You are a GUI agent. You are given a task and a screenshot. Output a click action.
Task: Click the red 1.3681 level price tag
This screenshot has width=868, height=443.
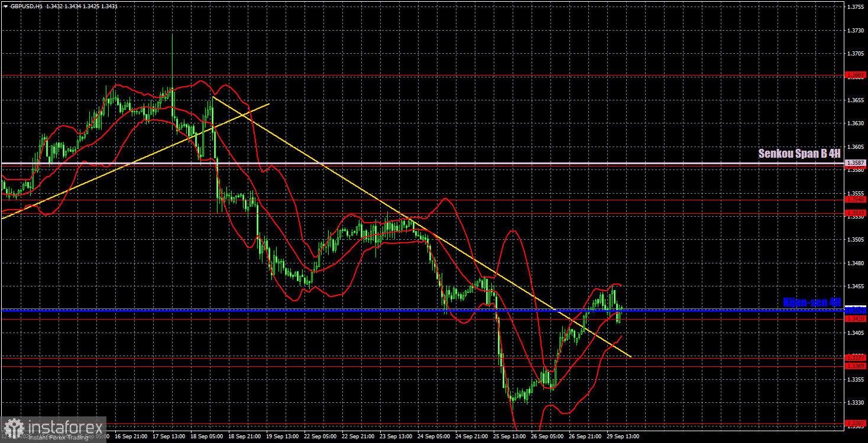pyautogui.click(x=856, y=75)
